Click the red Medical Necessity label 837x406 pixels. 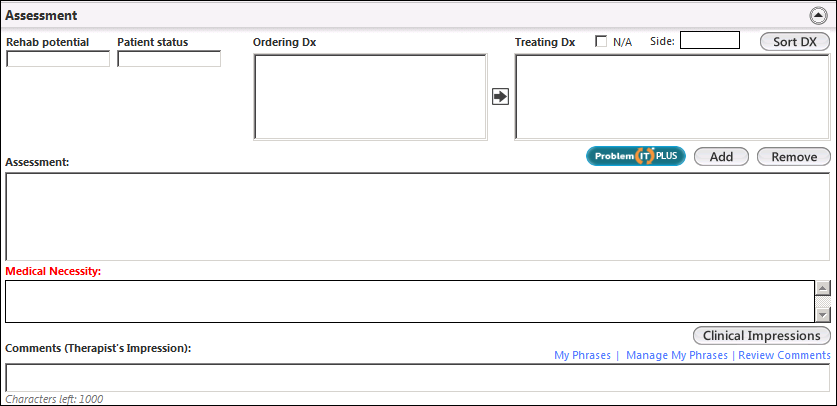[x=53, y=272]
